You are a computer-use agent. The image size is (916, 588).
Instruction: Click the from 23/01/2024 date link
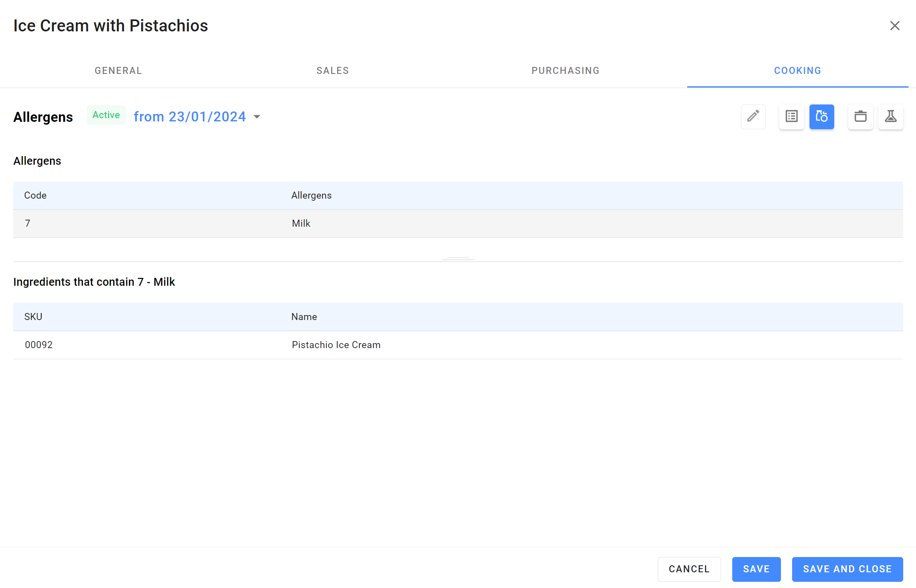coord(190,117)
